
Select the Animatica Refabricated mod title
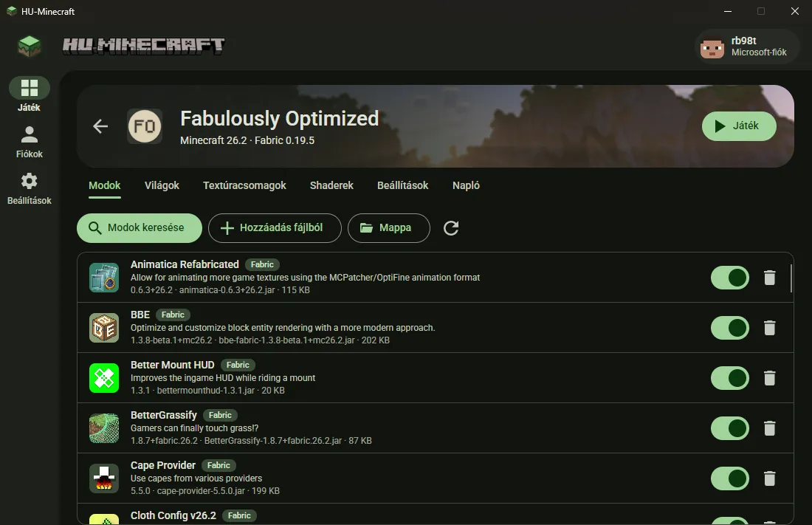click(x=185, y=264)
